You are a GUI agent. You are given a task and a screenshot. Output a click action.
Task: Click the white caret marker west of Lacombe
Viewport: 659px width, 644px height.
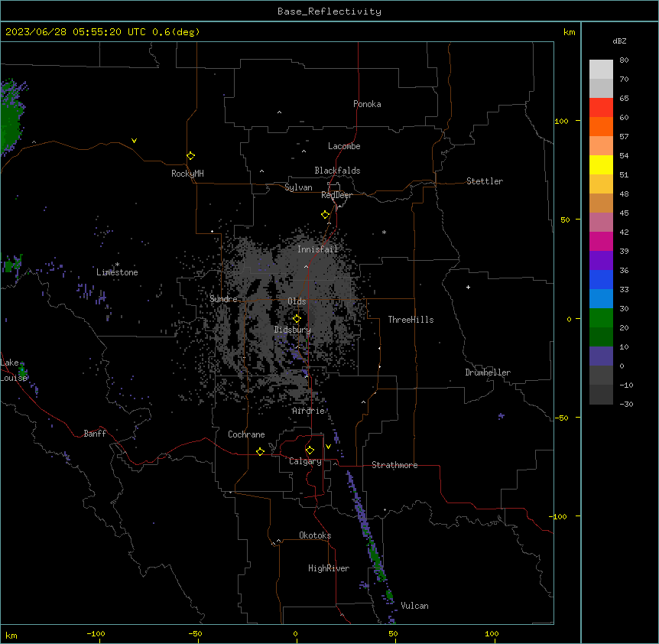pos(304,151)
